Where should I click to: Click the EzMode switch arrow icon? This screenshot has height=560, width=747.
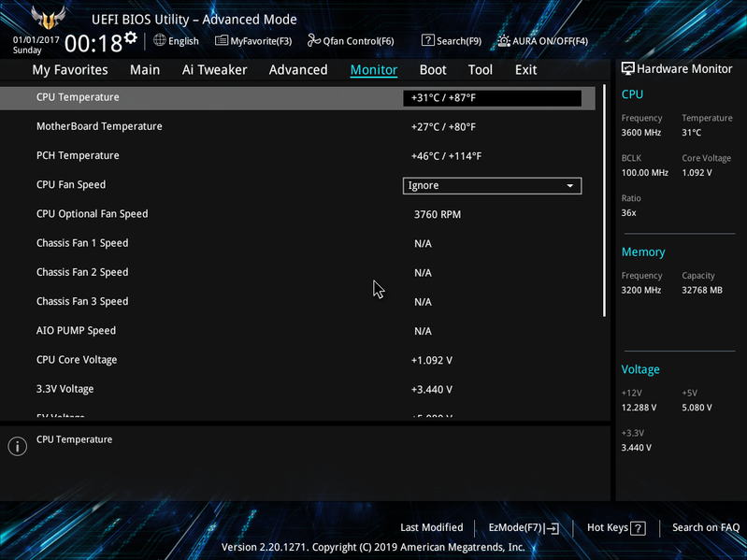click(552, 527)
